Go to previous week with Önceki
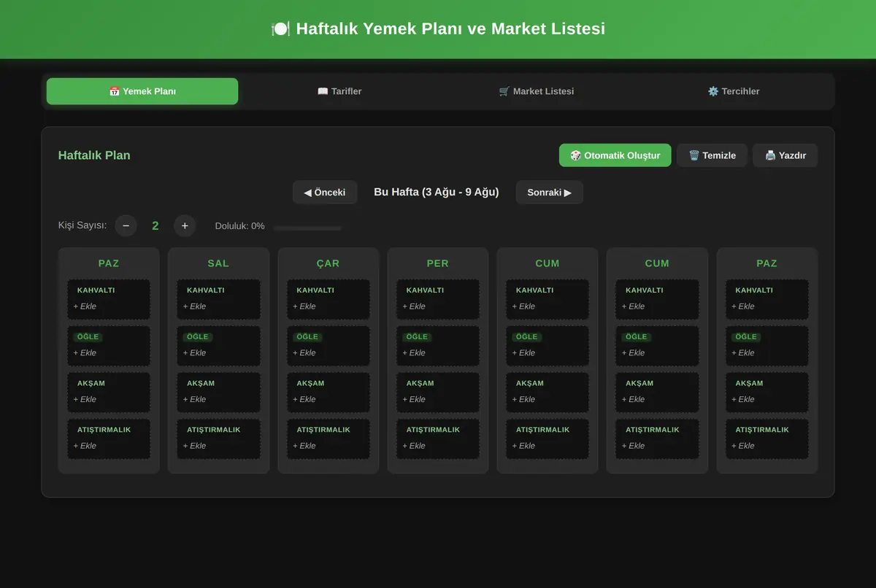876x588 pixels. pyautogui.click(x=325, y=193)
